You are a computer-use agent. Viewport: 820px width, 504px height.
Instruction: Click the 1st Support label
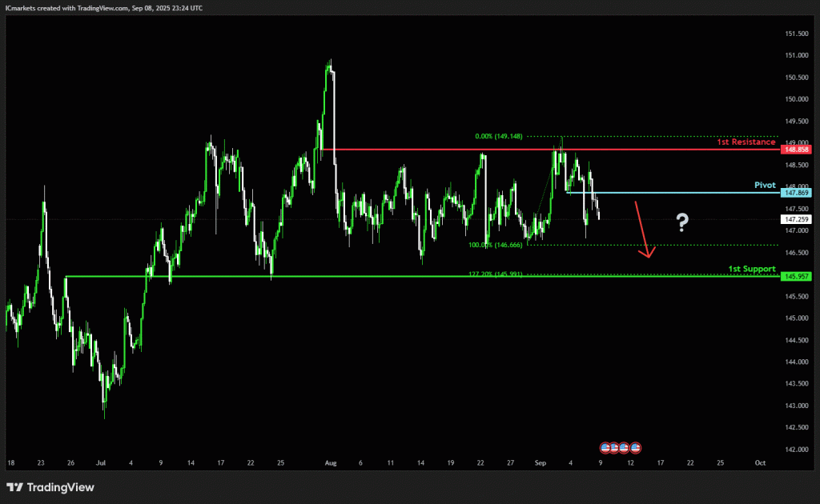click(751, 269)
